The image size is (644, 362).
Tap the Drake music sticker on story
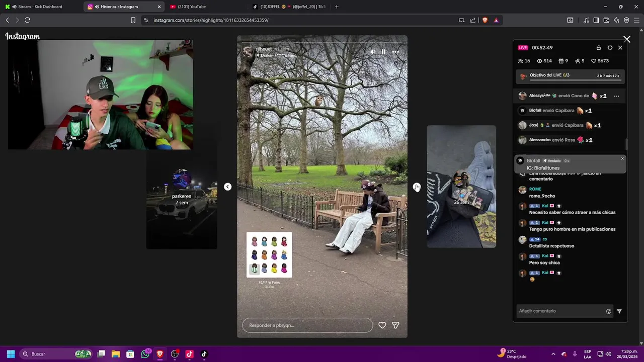[269, 259]
